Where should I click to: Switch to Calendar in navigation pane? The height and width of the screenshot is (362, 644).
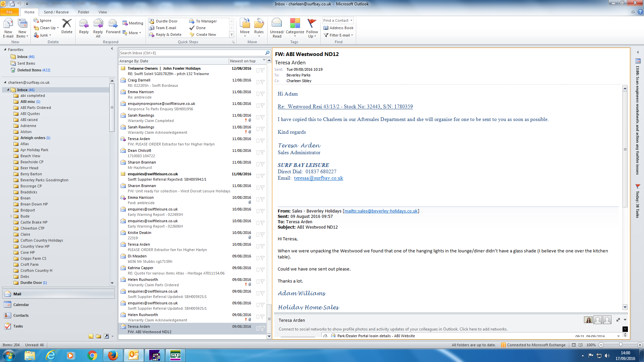point(21,305)
